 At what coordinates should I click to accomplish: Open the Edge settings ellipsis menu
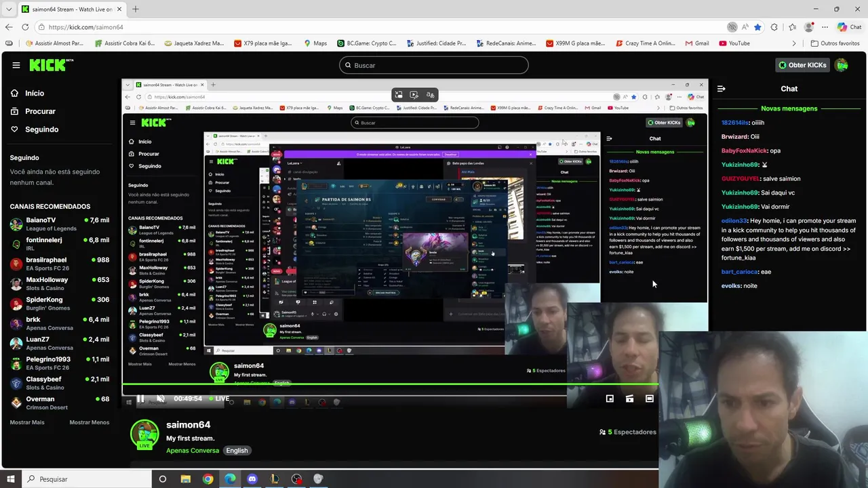coord(825,27)
